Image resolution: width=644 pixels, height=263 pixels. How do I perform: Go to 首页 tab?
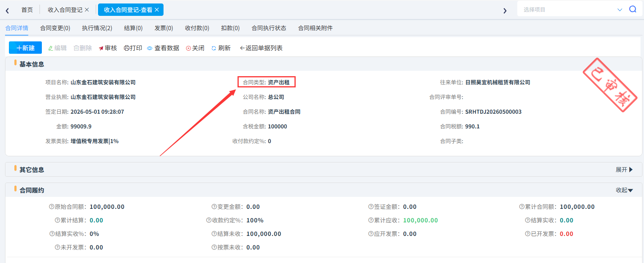click(x=27, y=10)
